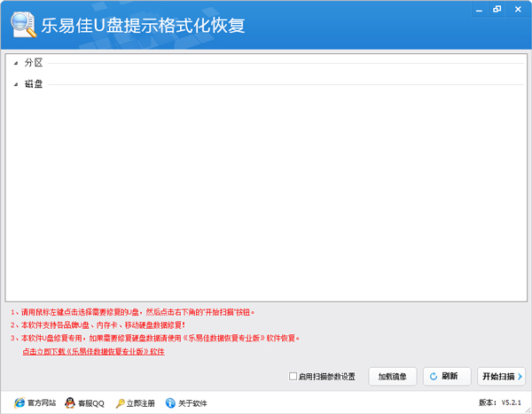Viewport: 532px width, 414px height.
Task: Click the QQ penguin icon
Action: click(x=69, y=402)
